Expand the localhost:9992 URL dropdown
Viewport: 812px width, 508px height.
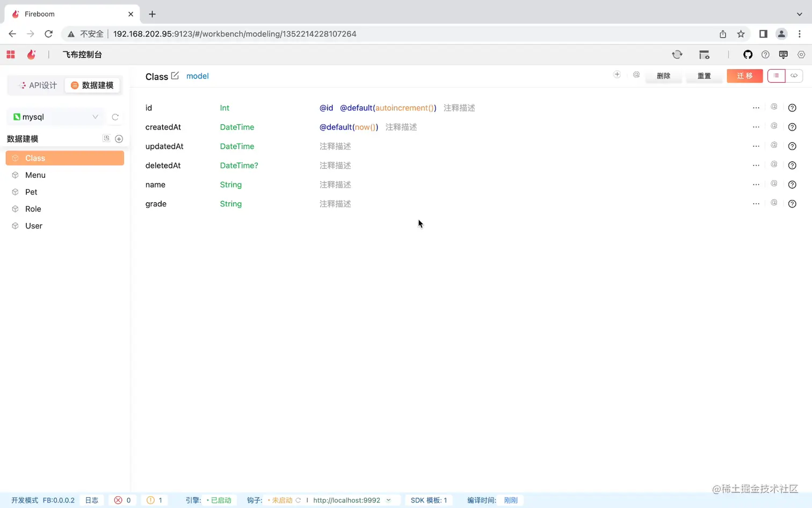click(x=389, y=500)
